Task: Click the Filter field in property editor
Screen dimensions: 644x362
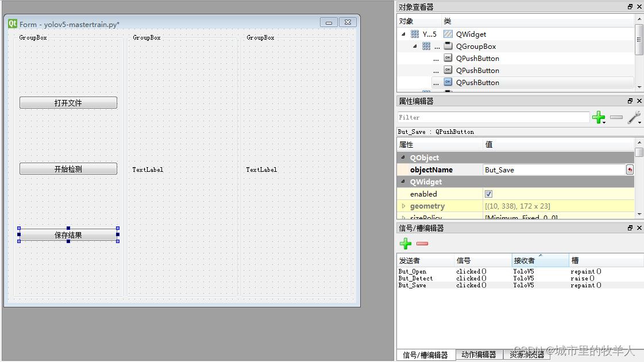Action: (493, 117)
